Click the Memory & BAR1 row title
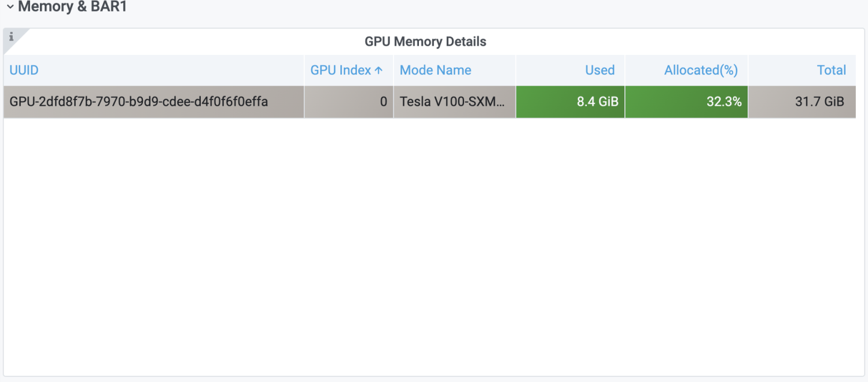This screenshot has height=382, width=868. (72, 7)
